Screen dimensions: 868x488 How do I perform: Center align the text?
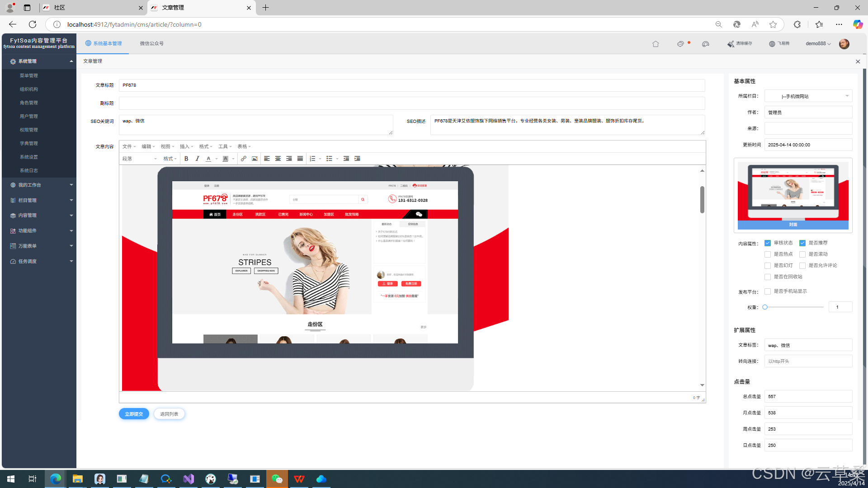[x=278, y=159]
